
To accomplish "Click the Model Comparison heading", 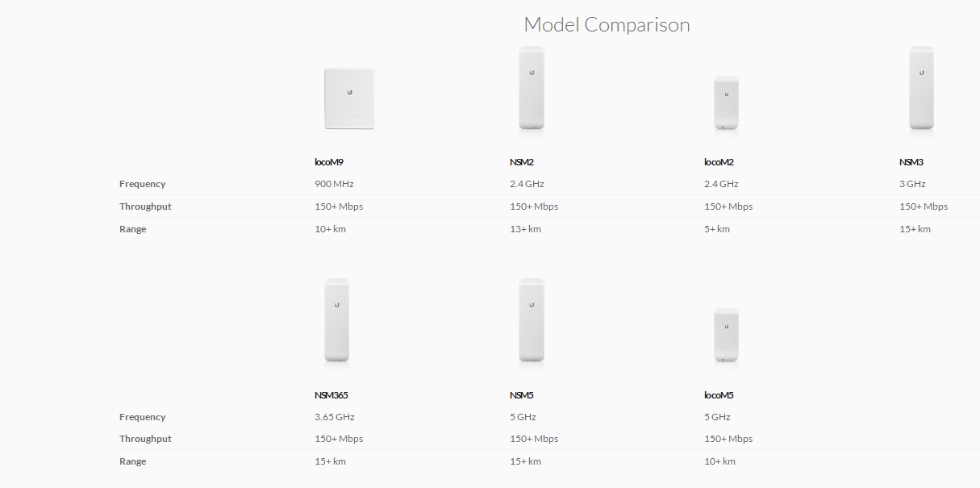I will 607,24.
